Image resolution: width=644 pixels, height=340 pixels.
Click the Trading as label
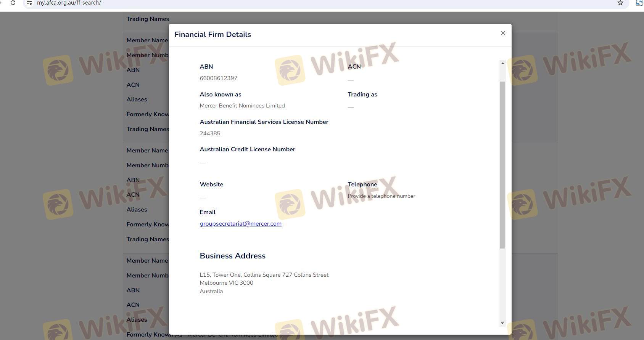362,95
